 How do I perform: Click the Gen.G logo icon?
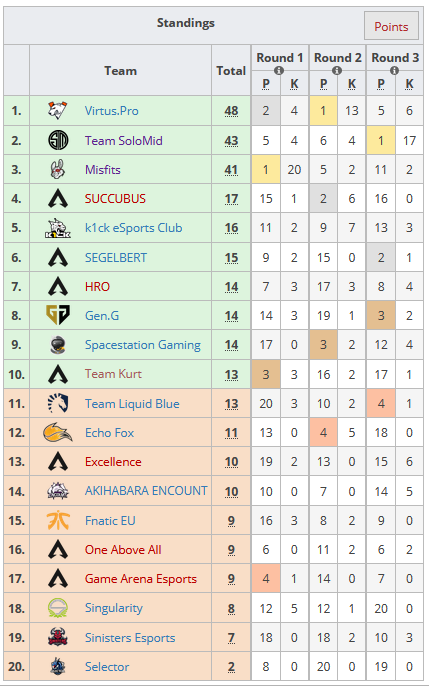tap(58, 315)
